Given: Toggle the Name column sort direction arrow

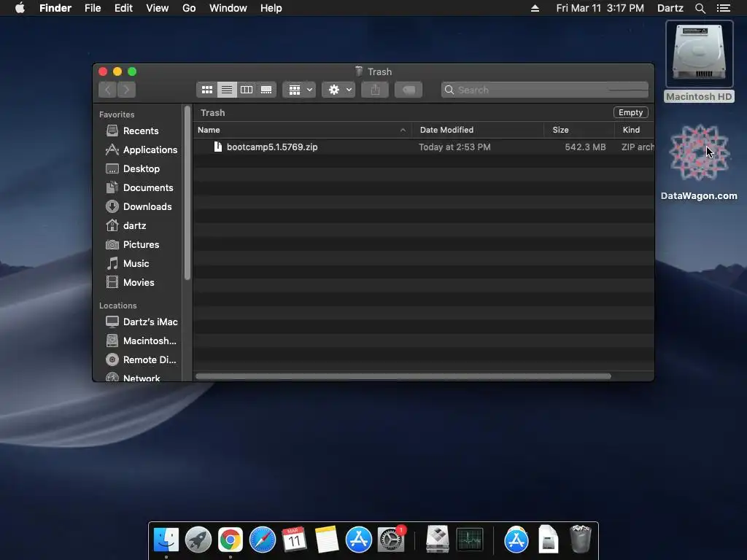Looking at the screenshot, I should pos(403,130).
